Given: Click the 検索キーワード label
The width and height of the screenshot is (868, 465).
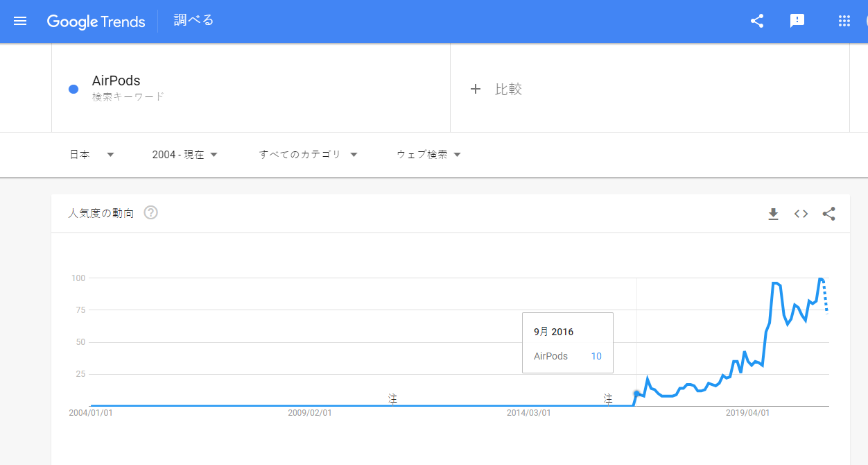Looking at the screenshot, I should coord(128,97).
